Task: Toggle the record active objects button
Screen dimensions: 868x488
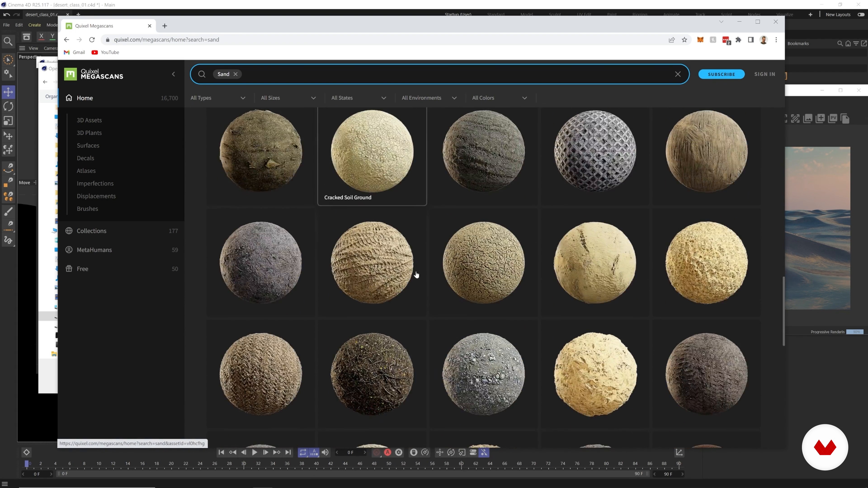Action: pyautogui.click(x=376, y=452)
